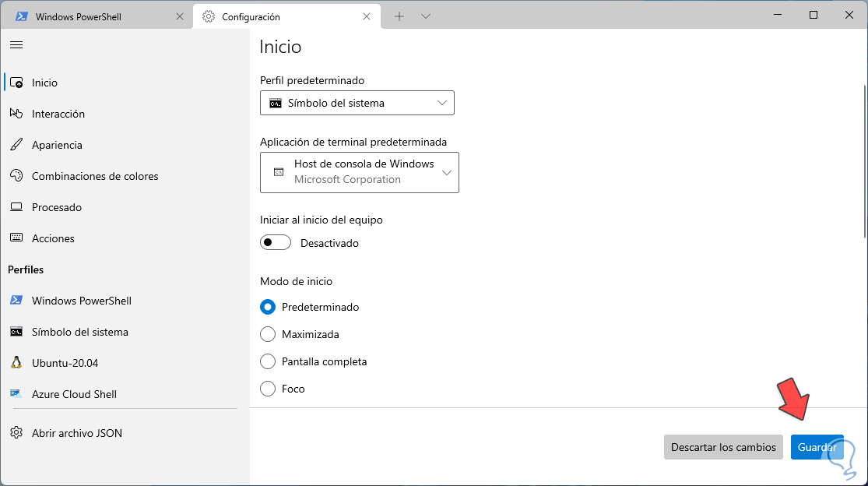Viewport: 868px width, 486px height.
Task: Open the JSON file via gear icon
Action: click(x=76, y=433)
